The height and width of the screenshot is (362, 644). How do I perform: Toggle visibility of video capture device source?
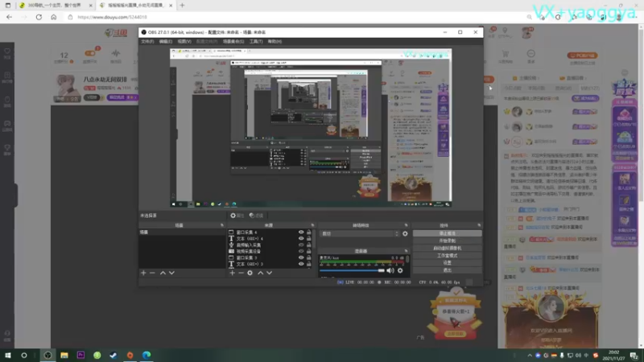pos(301,251)
